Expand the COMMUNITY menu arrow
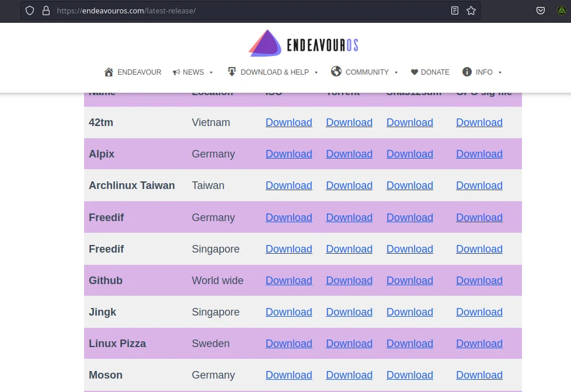571x392 pixels. [x=396, y=72]
